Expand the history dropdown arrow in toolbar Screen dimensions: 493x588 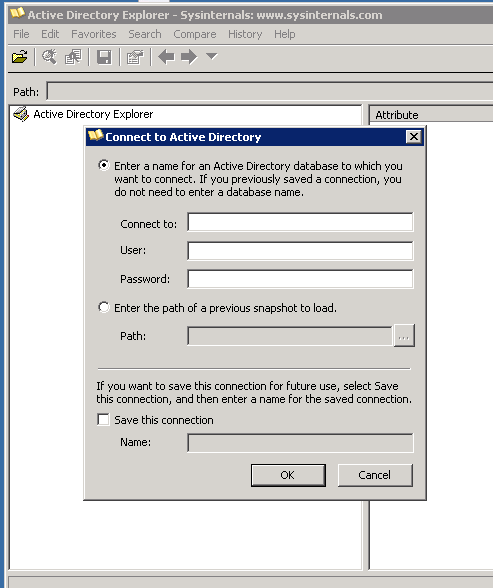point(212,56)
